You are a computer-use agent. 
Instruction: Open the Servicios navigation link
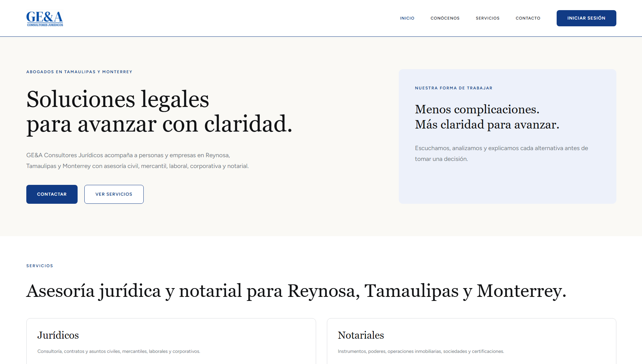[487, 18]
